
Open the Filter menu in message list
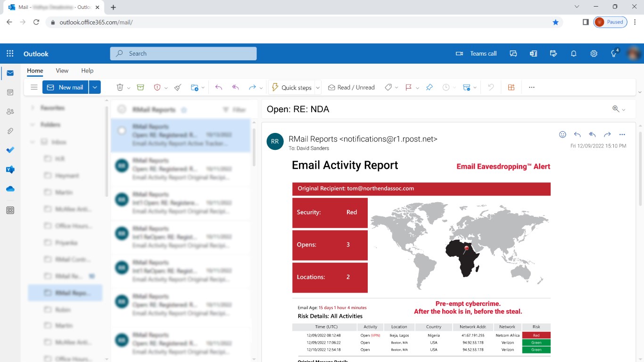(234, 110)
